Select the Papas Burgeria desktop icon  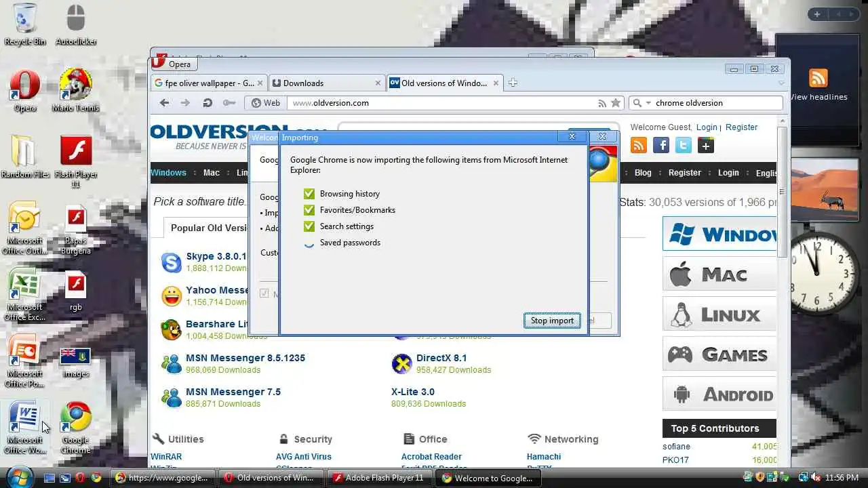(x=76, y=228)
